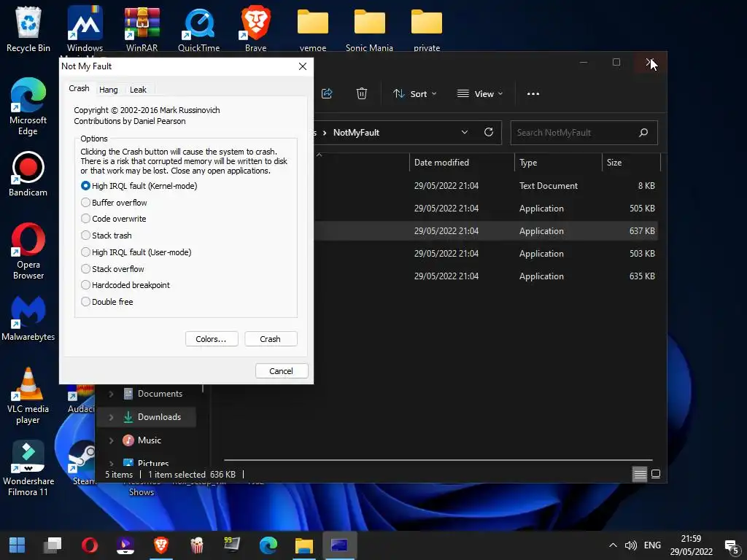The height and width of the screenshot is (560, 747).
Task: Launch the Microsoft Edge desktop shortcut
Action: click(x=28, y=106)
